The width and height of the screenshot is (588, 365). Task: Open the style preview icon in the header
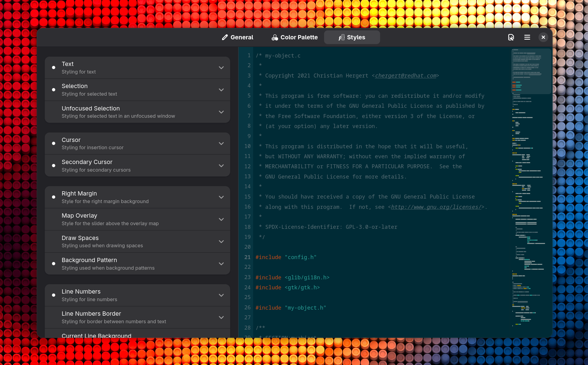pyautogui.click(x=511, y=37)
